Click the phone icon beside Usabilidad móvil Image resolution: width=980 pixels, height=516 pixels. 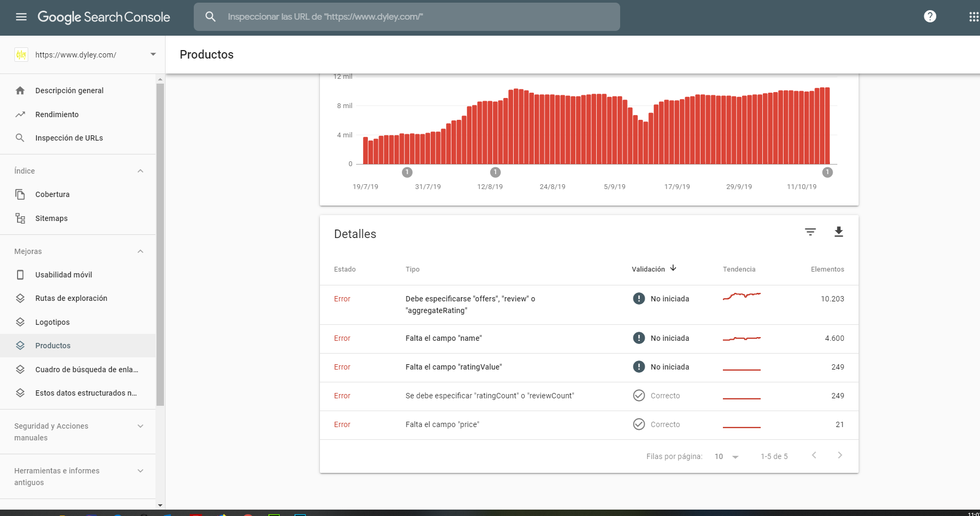(x=20, y=275)
